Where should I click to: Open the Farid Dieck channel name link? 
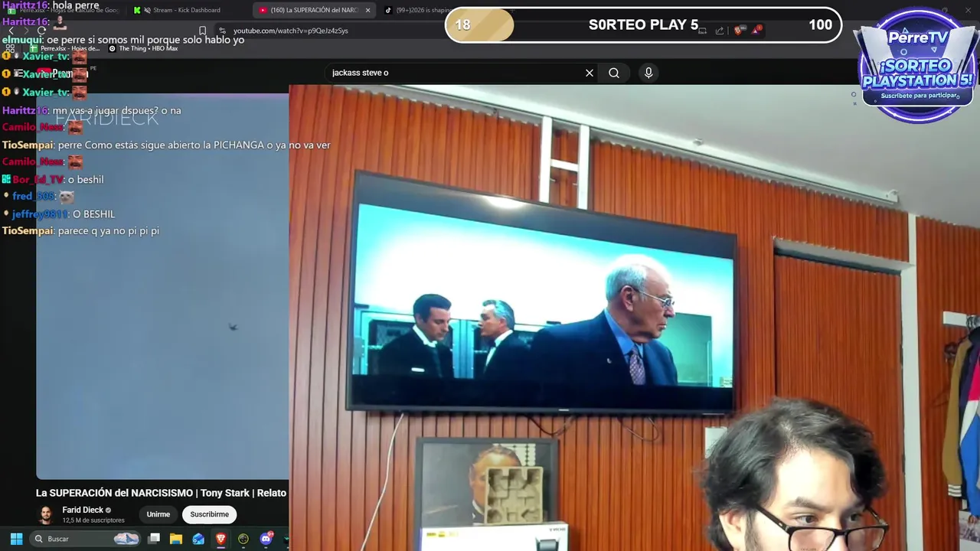(x=83, y=510)
